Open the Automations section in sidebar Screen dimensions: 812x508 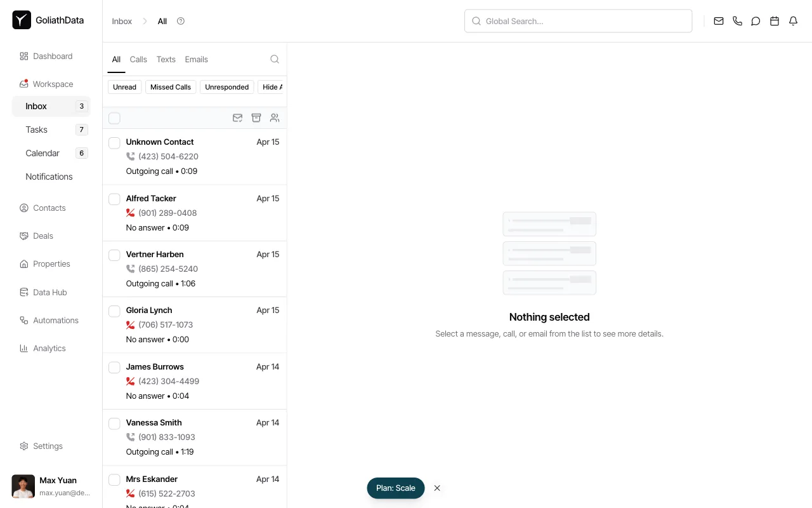(x=55, y=320)
